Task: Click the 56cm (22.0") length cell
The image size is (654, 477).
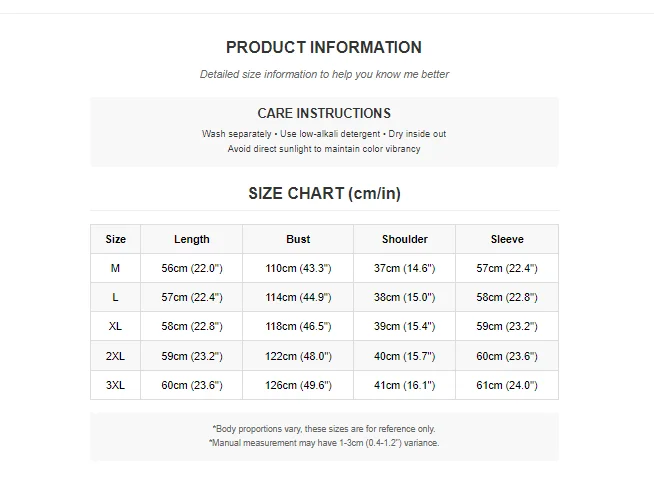Action: click(x=192, y=268)
